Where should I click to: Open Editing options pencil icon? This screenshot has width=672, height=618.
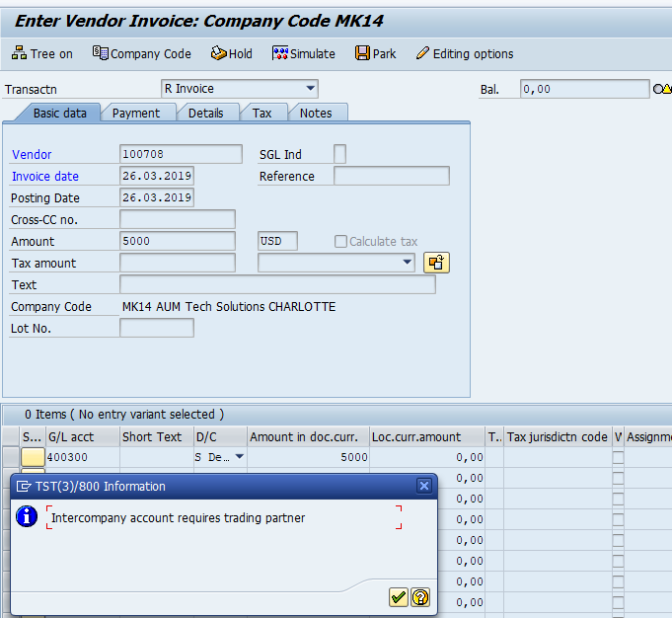(x=423, y=53)
